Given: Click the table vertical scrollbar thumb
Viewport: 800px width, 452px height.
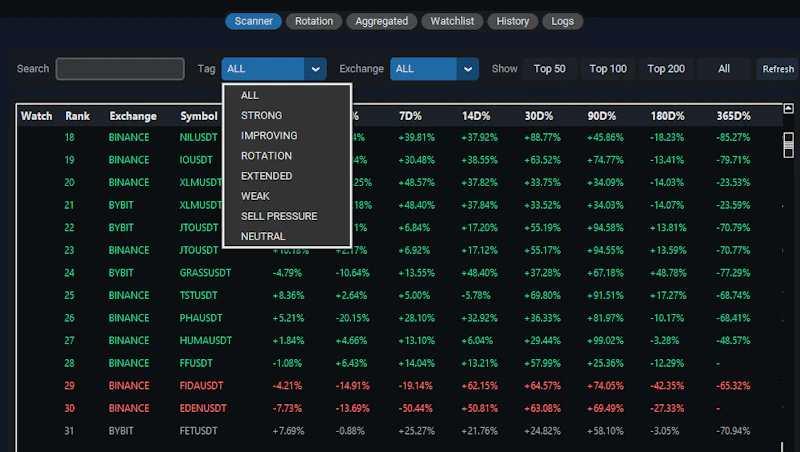Looking at the screenshot, I should tap(788, 145).
